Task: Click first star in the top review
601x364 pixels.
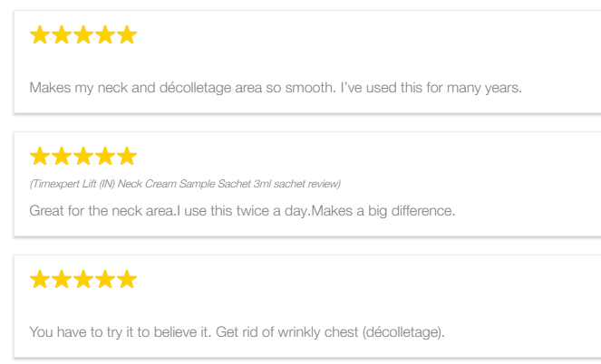Action: coord(40,34)
